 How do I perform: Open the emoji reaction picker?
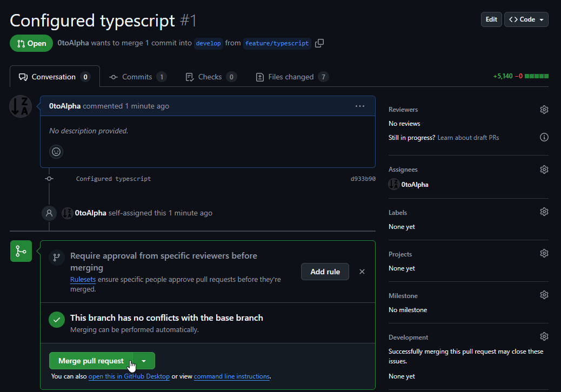tap(56, 152)
